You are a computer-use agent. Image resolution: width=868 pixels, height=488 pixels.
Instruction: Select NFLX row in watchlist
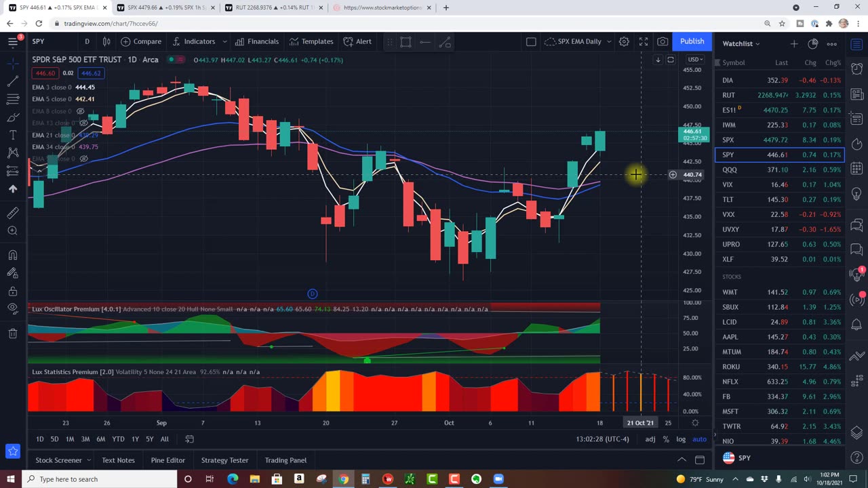(x=780, y=382)
